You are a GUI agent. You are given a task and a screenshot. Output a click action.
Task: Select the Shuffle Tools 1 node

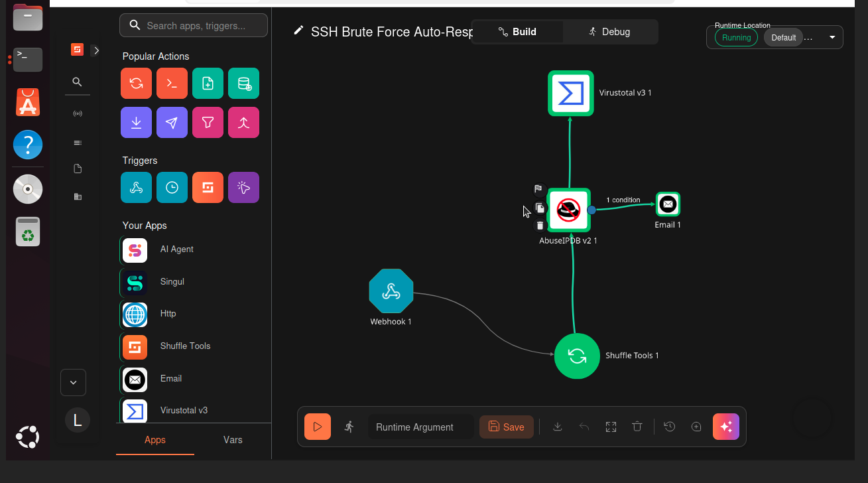click(x=577, y=356)
